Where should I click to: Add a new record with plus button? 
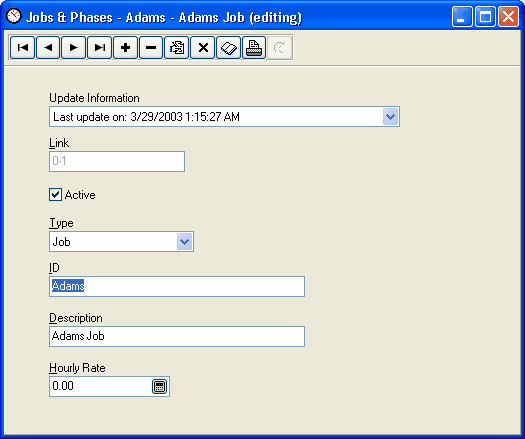[125, 48]
